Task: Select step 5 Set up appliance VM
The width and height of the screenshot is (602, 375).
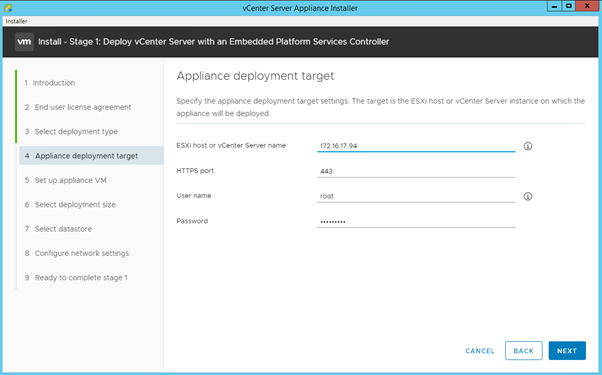Action: [x=66, y=180]
